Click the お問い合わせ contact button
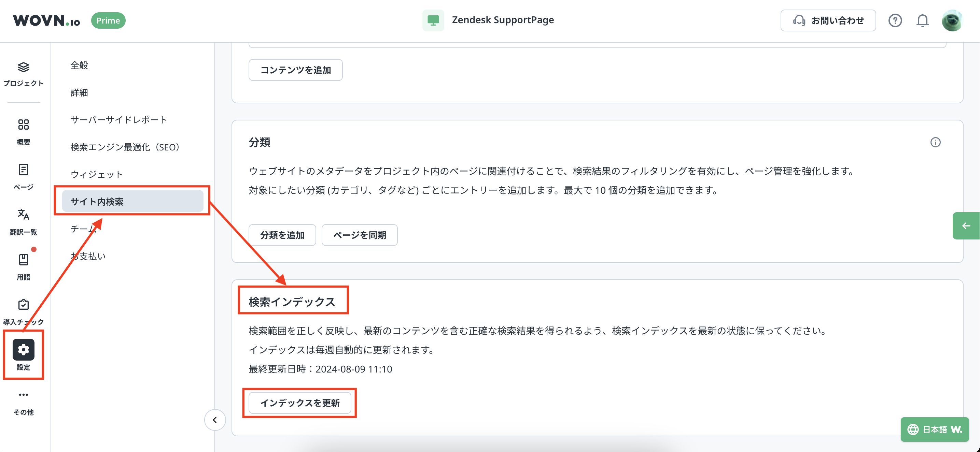Image resolution: width=980 pixels, height=452 pixels. pyautogui.click(x=828, y=20)
